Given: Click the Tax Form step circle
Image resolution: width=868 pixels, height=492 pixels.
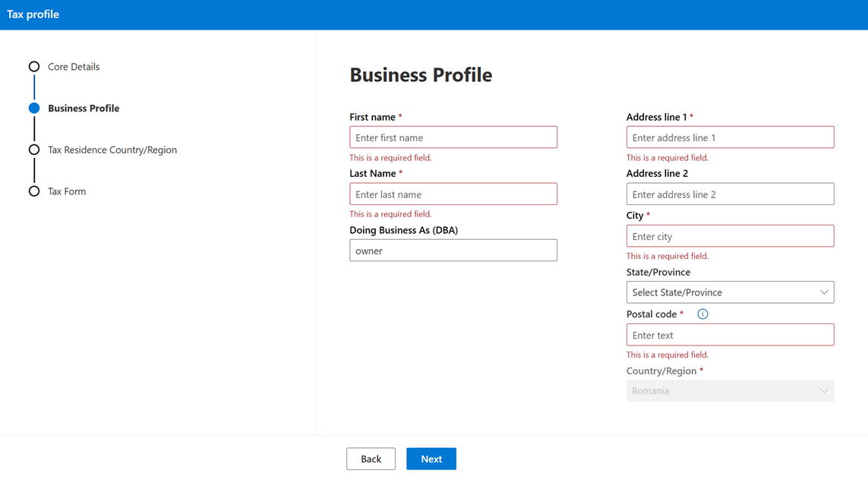Looking at the screenshot, I should (x=34, y=191).
